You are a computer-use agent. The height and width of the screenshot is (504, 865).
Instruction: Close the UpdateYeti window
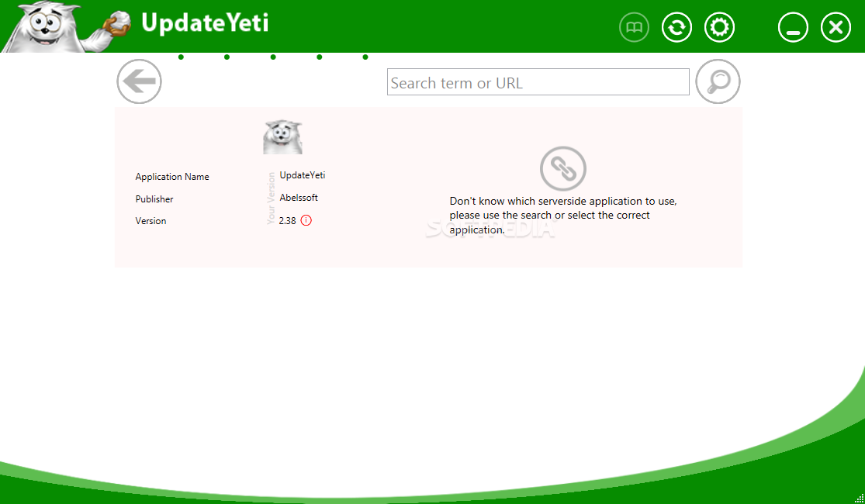(836, 27)
